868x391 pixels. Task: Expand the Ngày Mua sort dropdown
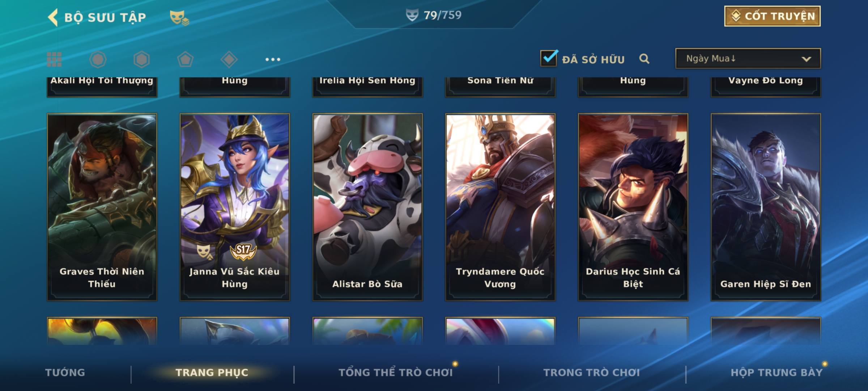(x=748, y=58)
